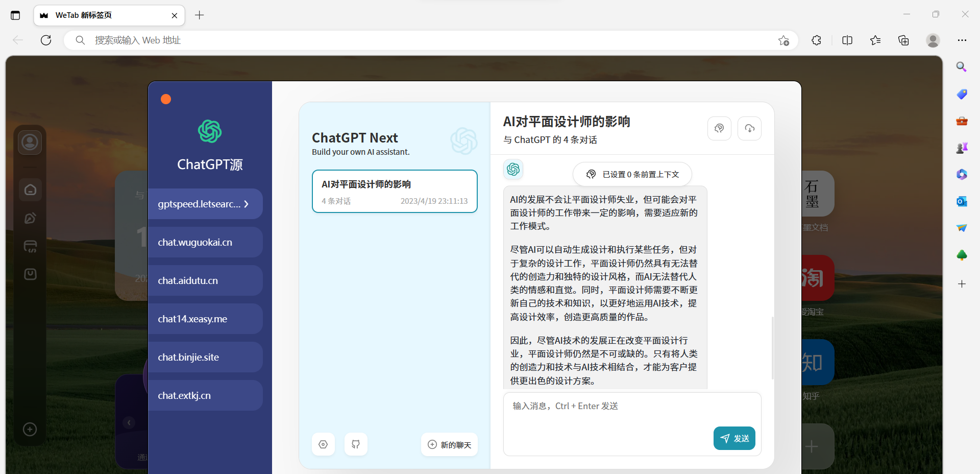
Task: Open the 淘宝 shortcut tile
Action: (x=817, y=278)
